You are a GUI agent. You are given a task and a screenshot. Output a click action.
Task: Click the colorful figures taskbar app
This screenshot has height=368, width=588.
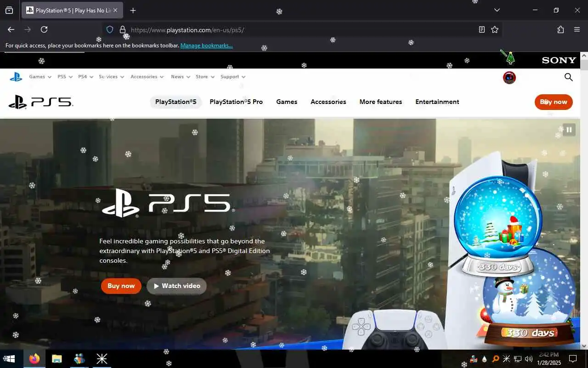79,359
